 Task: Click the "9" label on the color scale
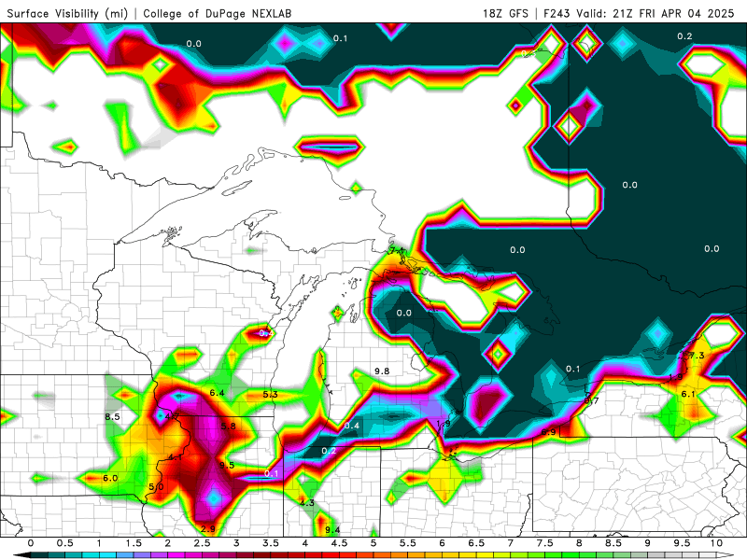point(647,543)
